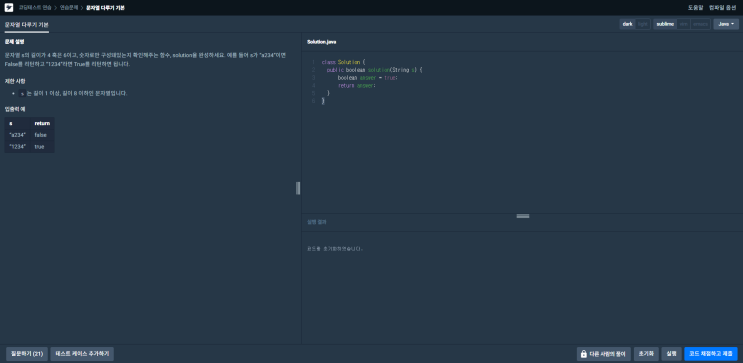Click the Programmers logo icon
Image resolution: width=743 pixels, height=363 pixels.
9,8
